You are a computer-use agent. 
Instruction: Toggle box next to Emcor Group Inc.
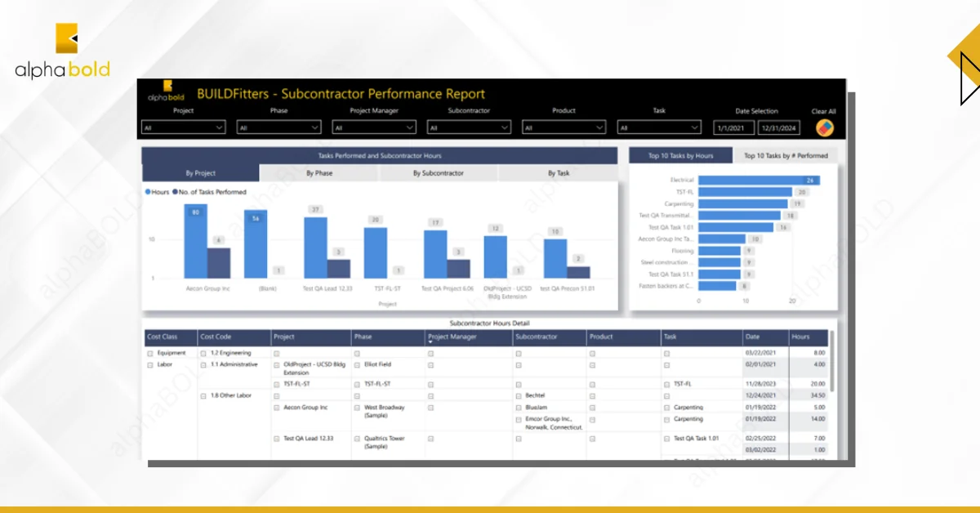(x=519, y=420)
